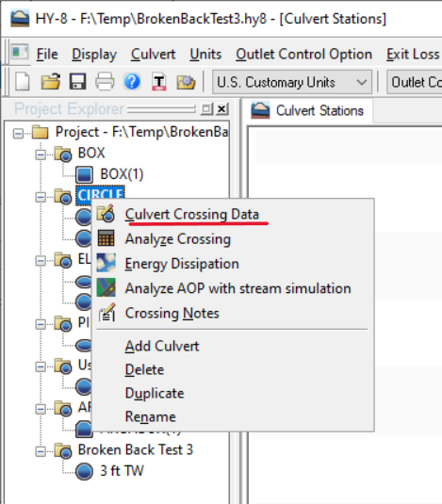Choose Energy Dissipation from context menu
442x504 pixels.
(182, 264)
